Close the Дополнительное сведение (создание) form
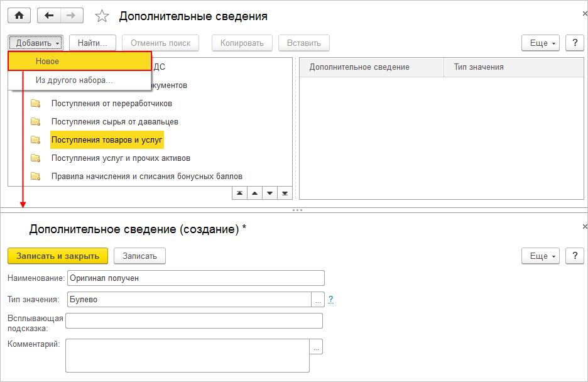Viewport: 588px width, 382px height. click(585, 226)
